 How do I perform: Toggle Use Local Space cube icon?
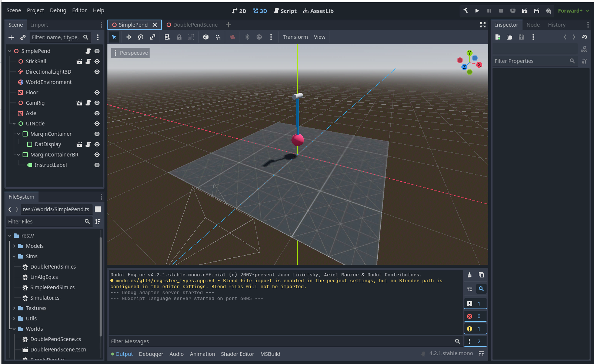[206, 37]
